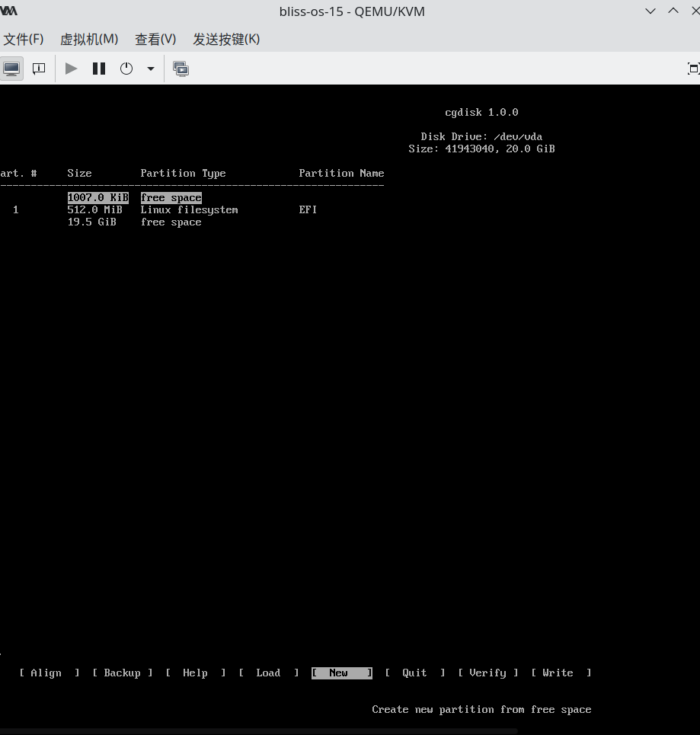Show the graphical console view
The image size is (700, 735).
[x=11, y=69]
